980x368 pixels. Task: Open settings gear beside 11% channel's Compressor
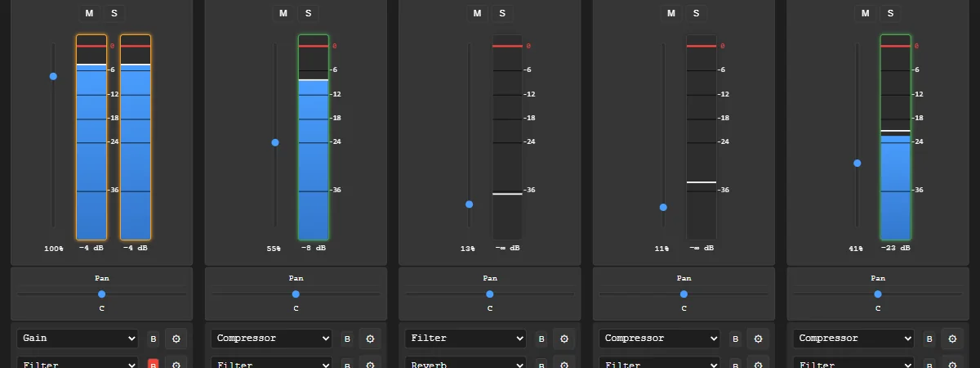758,339
